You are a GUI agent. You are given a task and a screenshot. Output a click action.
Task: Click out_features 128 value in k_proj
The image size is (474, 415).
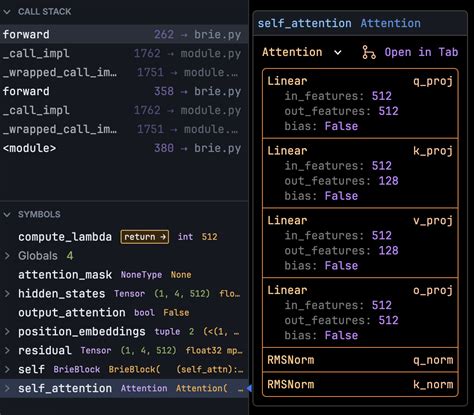tap(388, 181)
